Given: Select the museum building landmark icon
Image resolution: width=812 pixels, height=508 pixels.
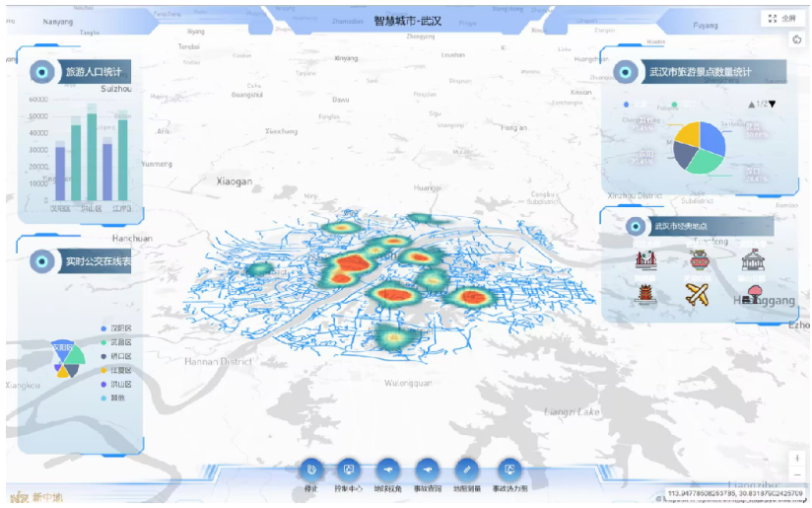Looking at the screenshot, I should [753, 260].
